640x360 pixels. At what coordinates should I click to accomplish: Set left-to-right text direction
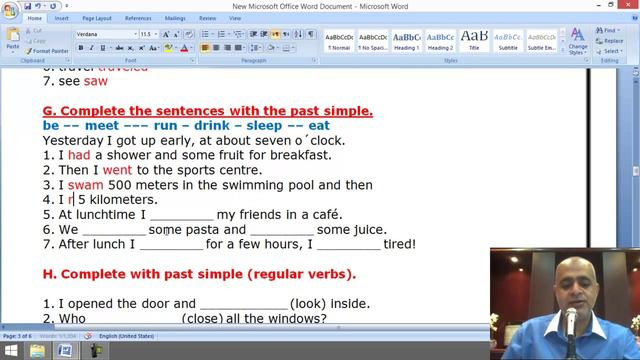[276, 34]
